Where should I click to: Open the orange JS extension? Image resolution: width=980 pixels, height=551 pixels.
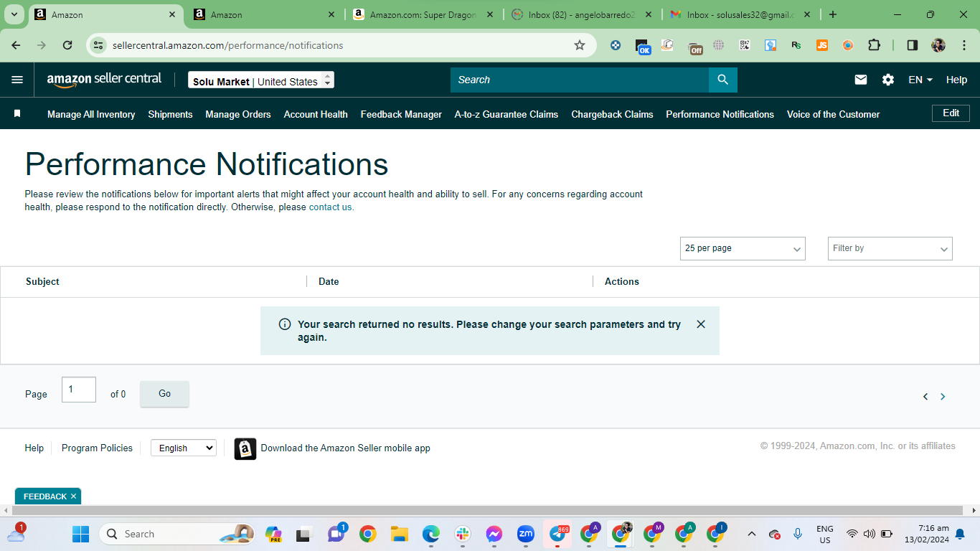(x=822, y=45)
